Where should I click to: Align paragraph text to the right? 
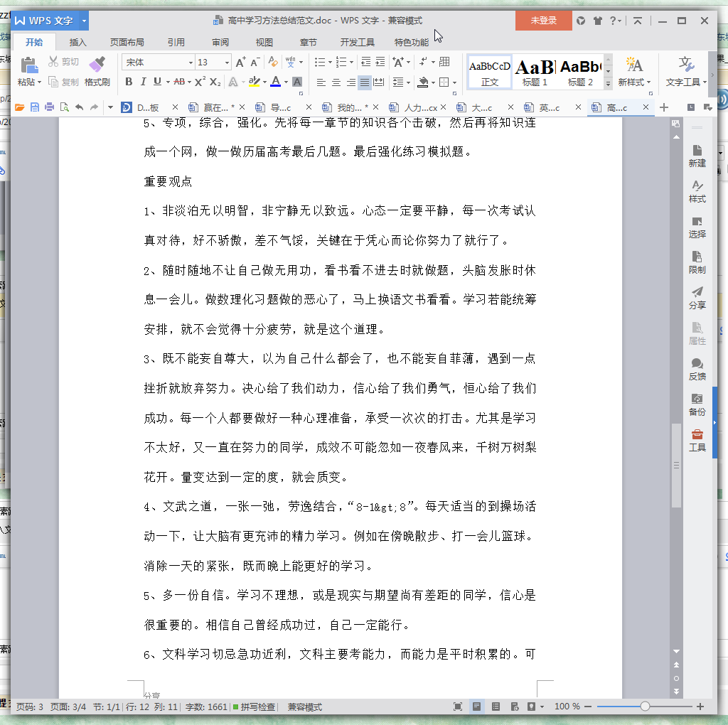coord(351,82)
